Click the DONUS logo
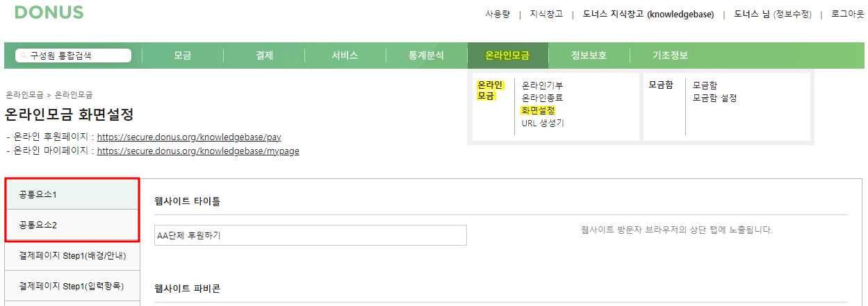The height and width of the screenshot is (306, 868). (x=49, y=12)
